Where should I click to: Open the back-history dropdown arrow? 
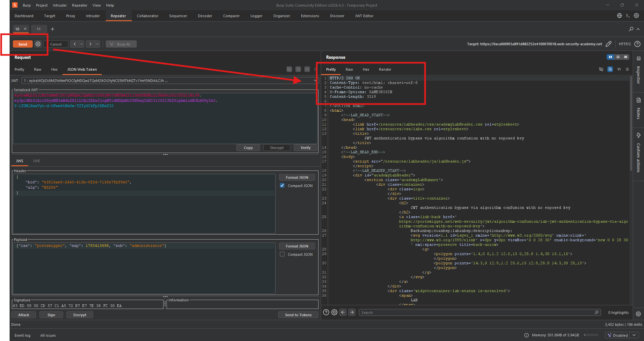[82, 44]
